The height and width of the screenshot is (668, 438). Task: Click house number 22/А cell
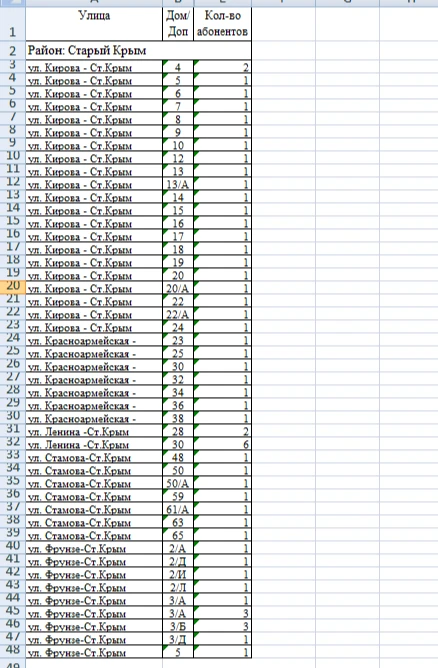click(178, 314)
